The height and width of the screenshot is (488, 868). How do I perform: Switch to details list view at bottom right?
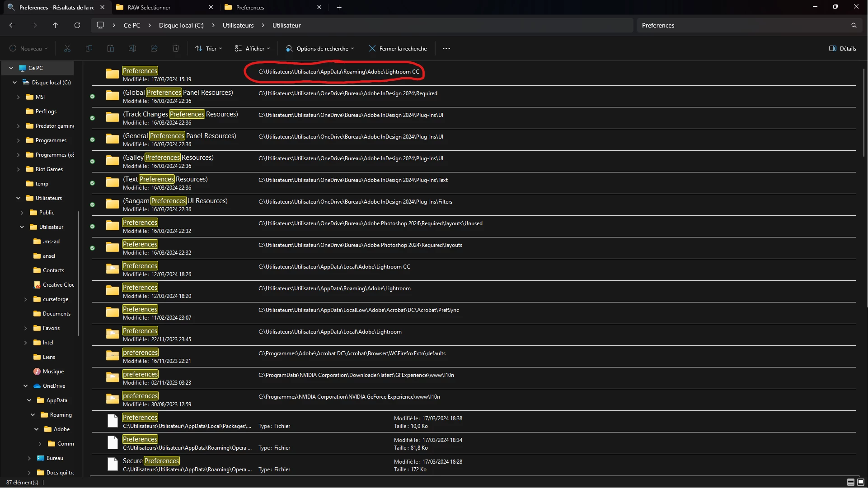(x=851, y=482)
